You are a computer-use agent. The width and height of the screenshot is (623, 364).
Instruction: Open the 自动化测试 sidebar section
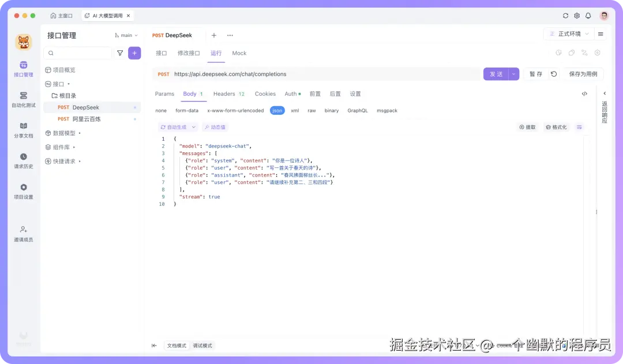pos(24,99)
